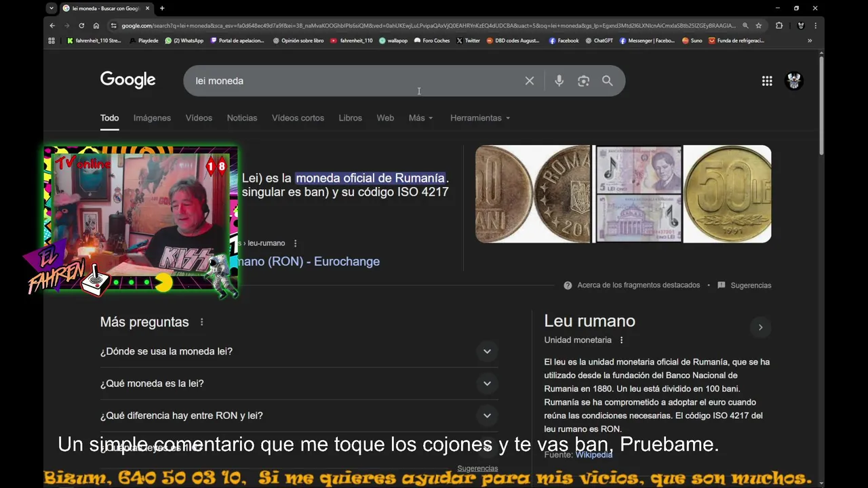Switch to Libros tab
This screenshot has height=488, width=868.
tap(351, 118)
